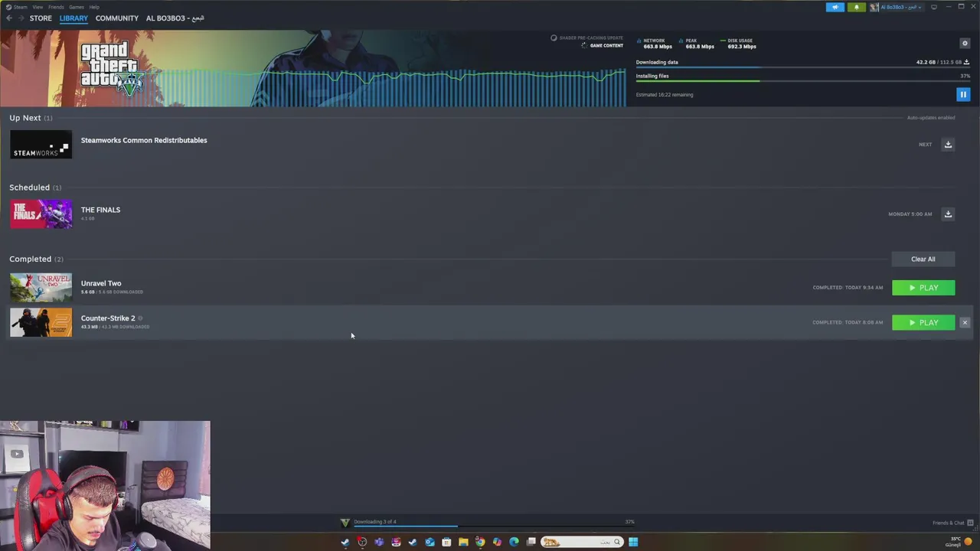Switch to the LIBRARY tab
The height and width of the screenshot is (551, 980).
(x=73, y=18)
